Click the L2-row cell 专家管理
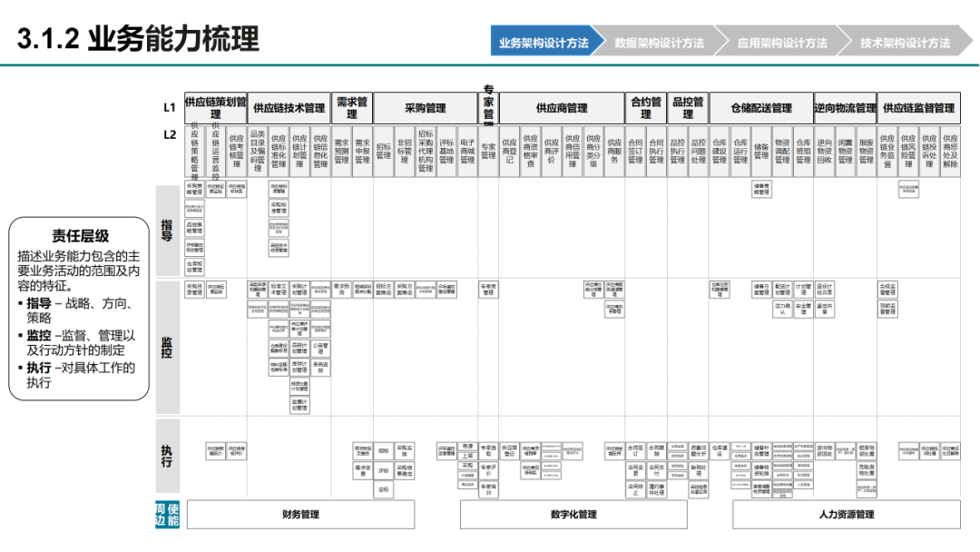 [488, 152]
